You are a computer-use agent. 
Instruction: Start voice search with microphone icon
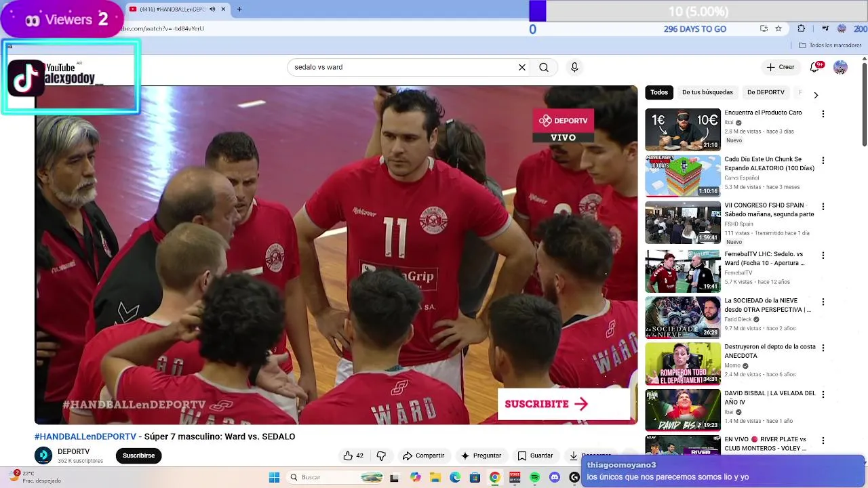[x=574, y=67]
